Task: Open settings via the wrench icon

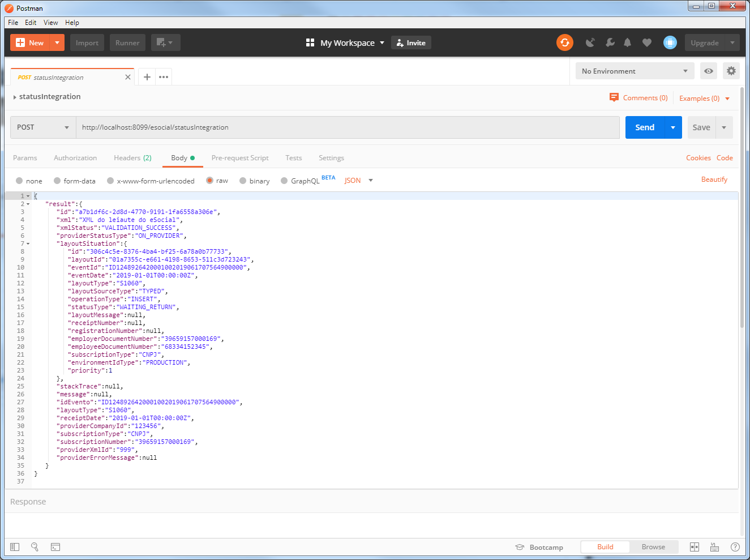Action: [610, 42]
